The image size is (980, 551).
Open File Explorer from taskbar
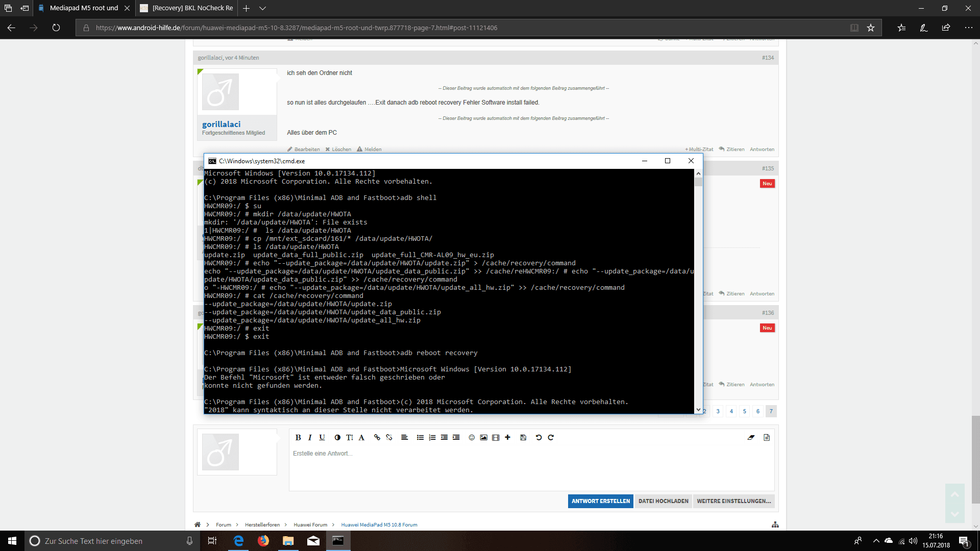pyautogui.click(x=288, y=541)
